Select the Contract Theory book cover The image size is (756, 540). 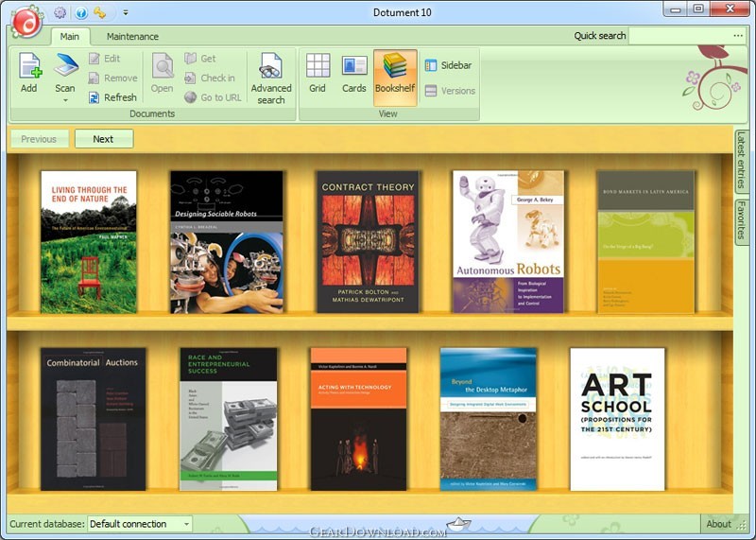(368, 242)
